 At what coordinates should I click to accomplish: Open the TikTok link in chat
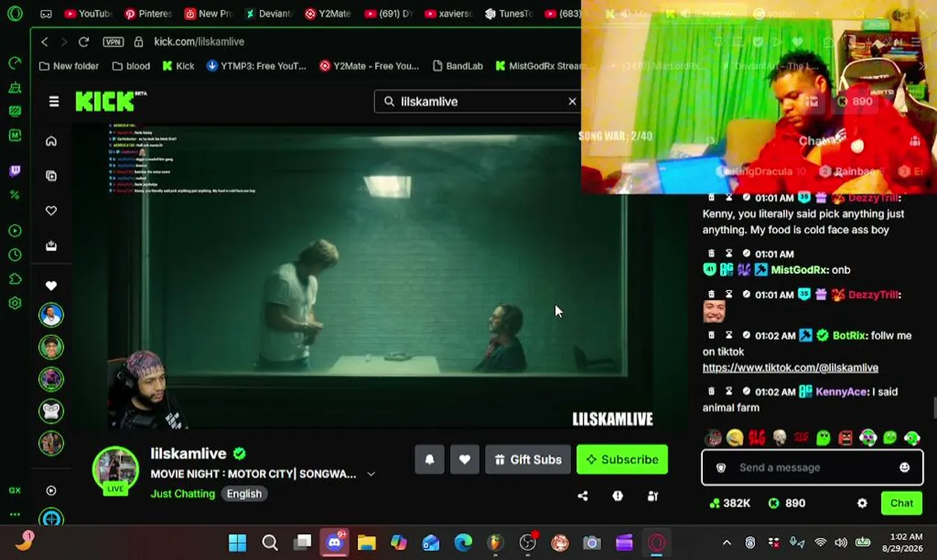pos(790,368)
